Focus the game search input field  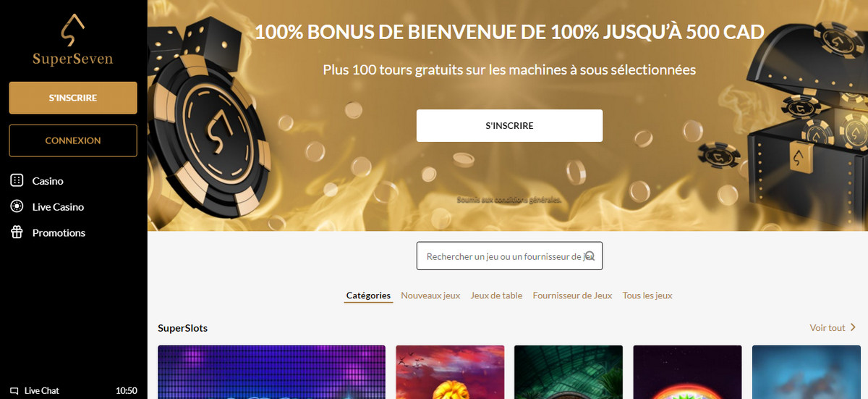[509, 256]
